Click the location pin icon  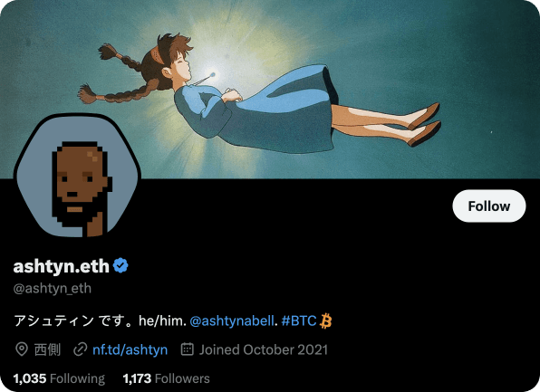22,349
